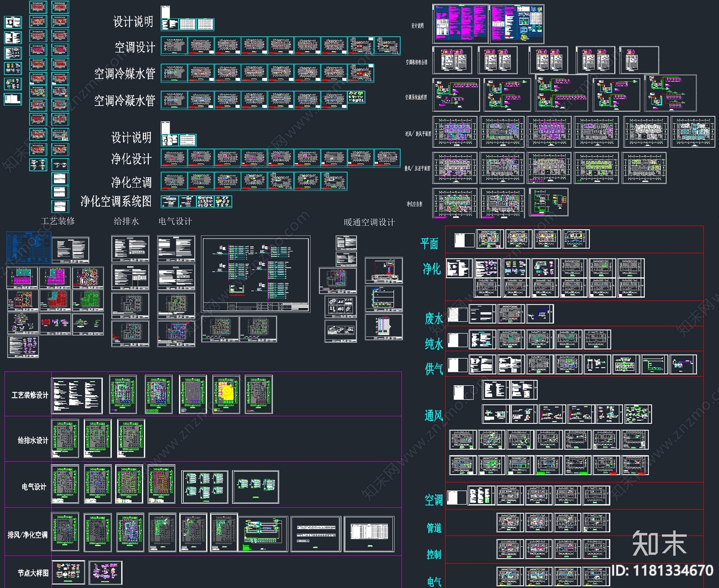Screen dimensions: 719x588
Task: Click the cyan 废水 label
Action: tap(434, 319)
